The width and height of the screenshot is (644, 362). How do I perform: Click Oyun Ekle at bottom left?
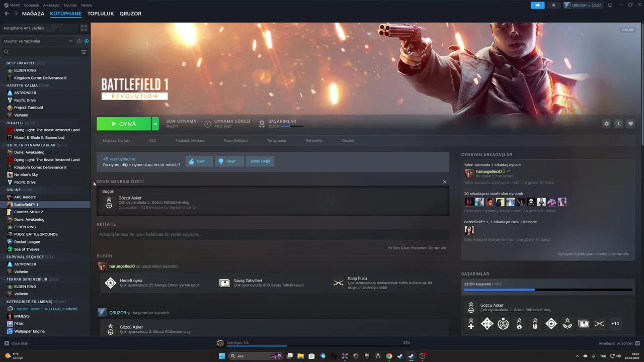[16, 343]
